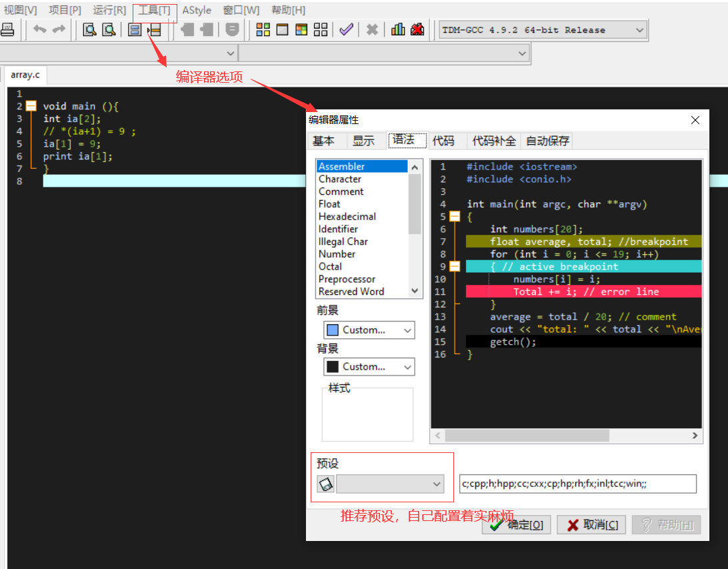
Task: Switch to the 代码补全 tab
Action: point(493,141)
